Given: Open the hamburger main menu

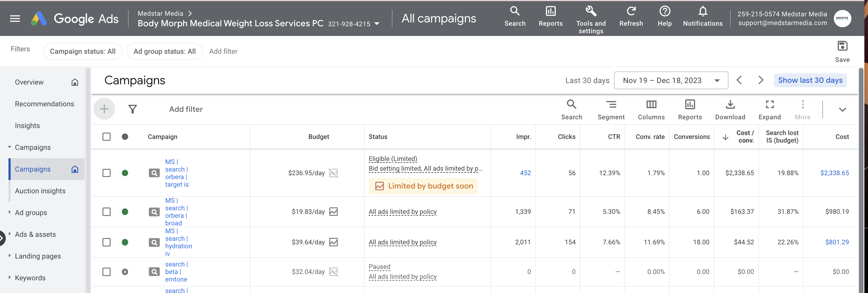Looking at the screenshot, I should point(15,18).
